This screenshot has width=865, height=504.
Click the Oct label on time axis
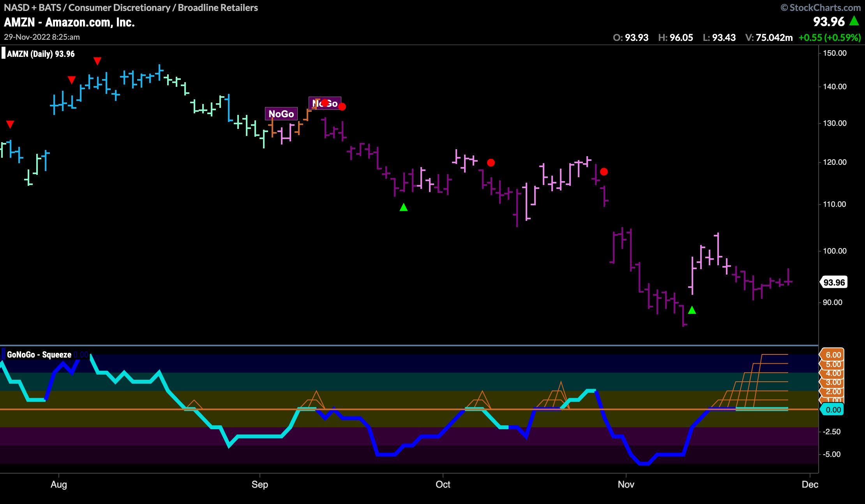[443, 484]
